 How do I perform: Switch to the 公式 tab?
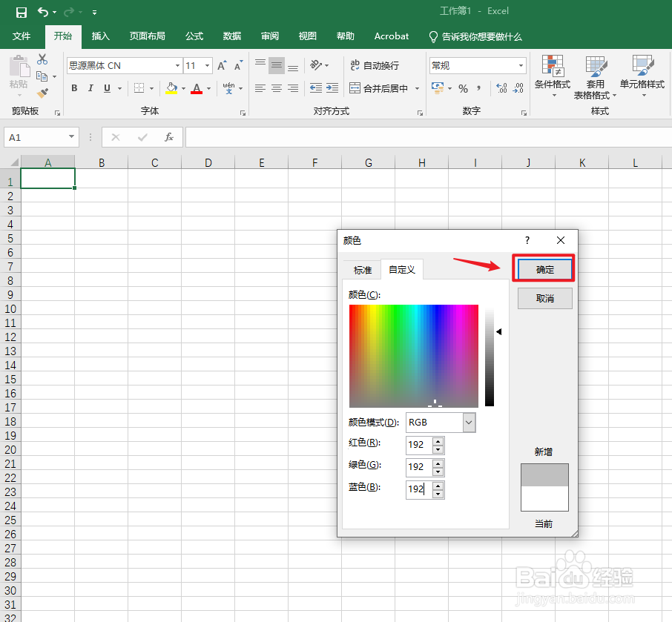tap(194, 36)
